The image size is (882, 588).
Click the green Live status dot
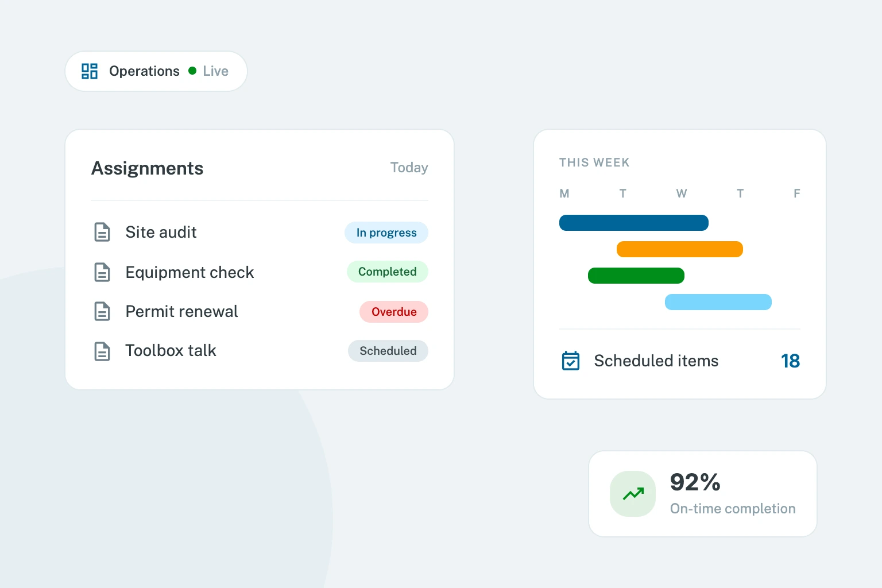coord(192,71)
